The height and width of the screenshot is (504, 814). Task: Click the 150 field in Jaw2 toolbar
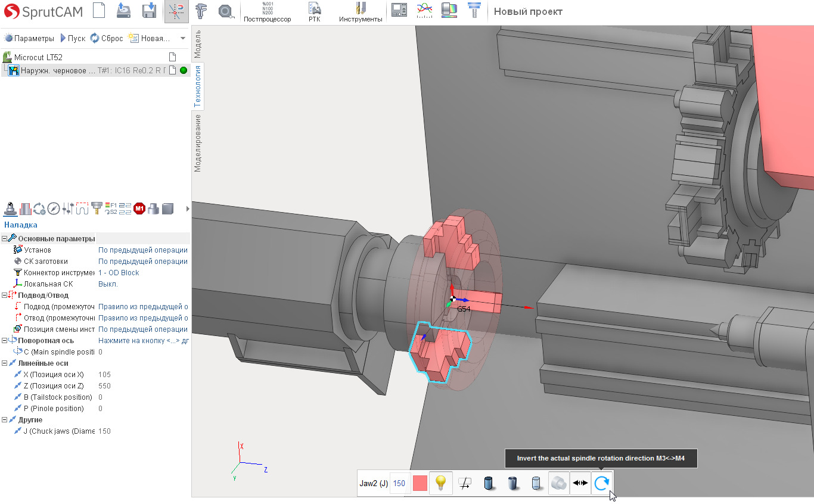coord(399,483)
